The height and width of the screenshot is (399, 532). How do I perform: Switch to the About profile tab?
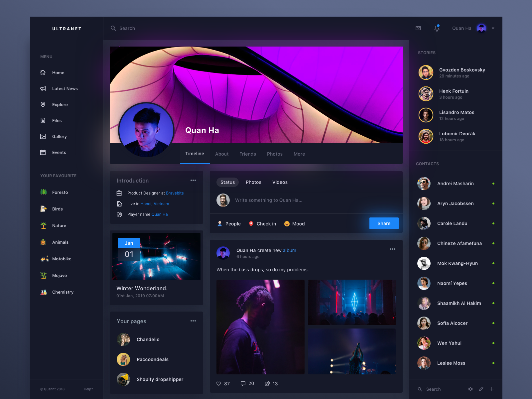(222, 154)
